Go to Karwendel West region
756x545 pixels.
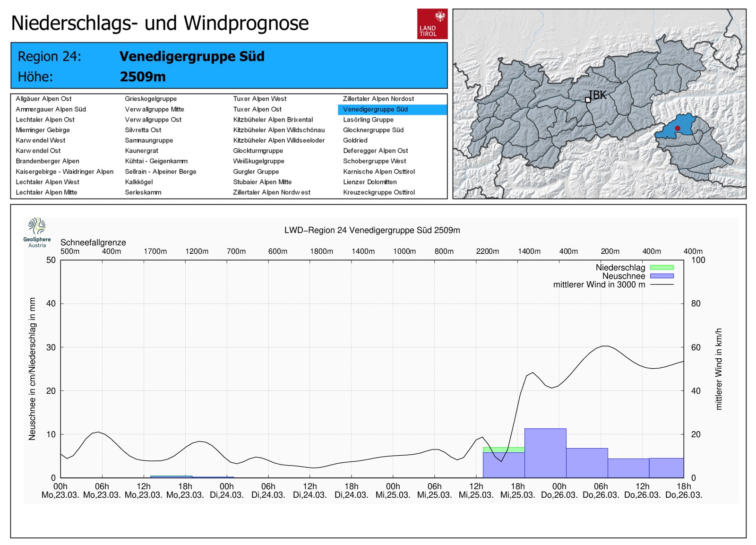(x=40, y=140)
